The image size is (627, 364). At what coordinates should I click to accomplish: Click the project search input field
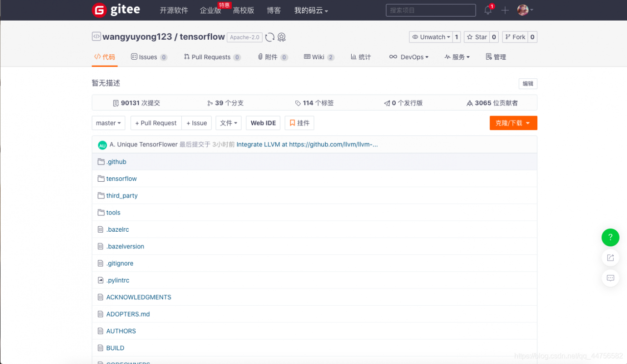pyautogui.click(x=430, y=10)
